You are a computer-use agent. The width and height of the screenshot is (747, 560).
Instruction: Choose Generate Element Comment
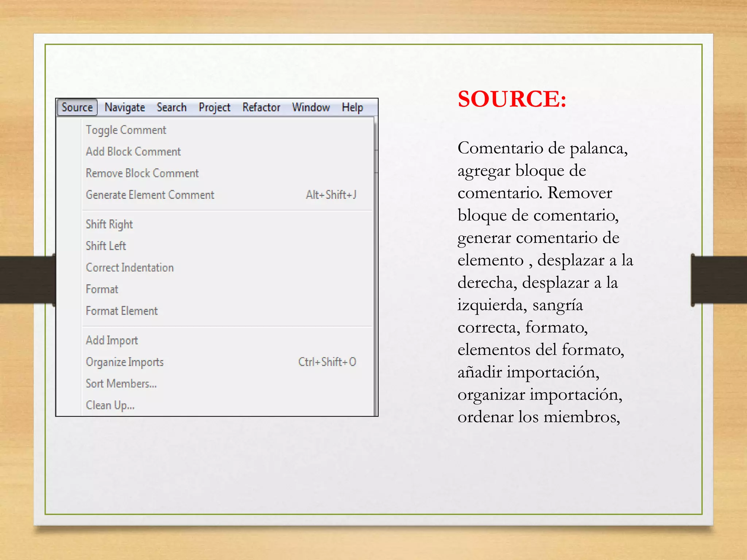[x=228, y=195]
